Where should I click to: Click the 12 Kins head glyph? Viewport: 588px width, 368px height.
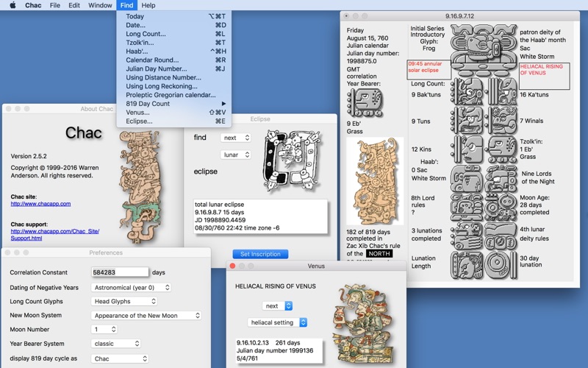click(x=467, y=149)
